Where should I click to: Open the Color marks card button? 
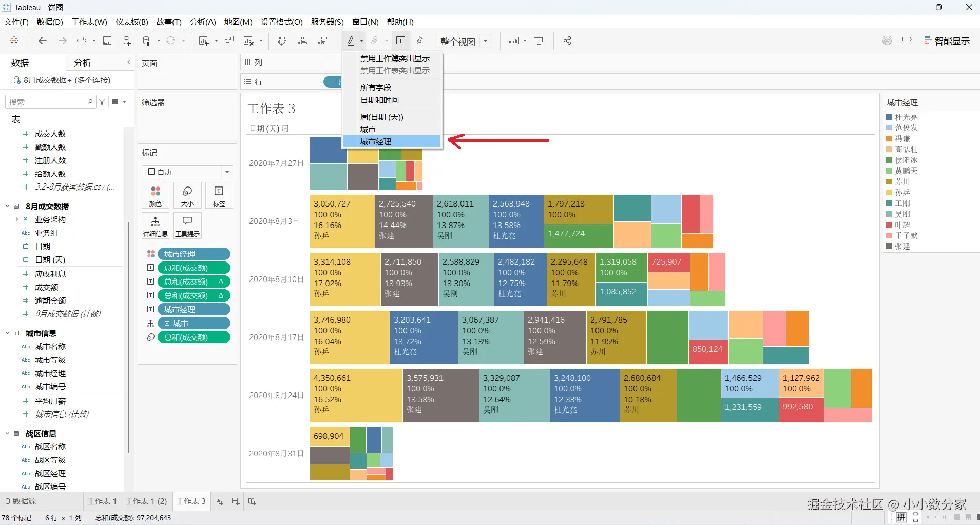[x=156, y=195]
